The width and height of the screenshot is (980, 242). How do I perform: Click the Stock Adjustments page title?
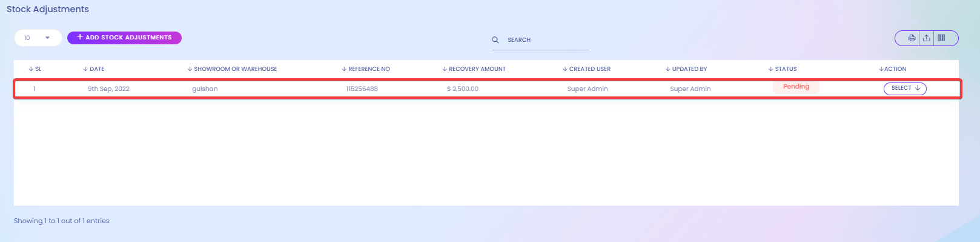coord(48,9)
